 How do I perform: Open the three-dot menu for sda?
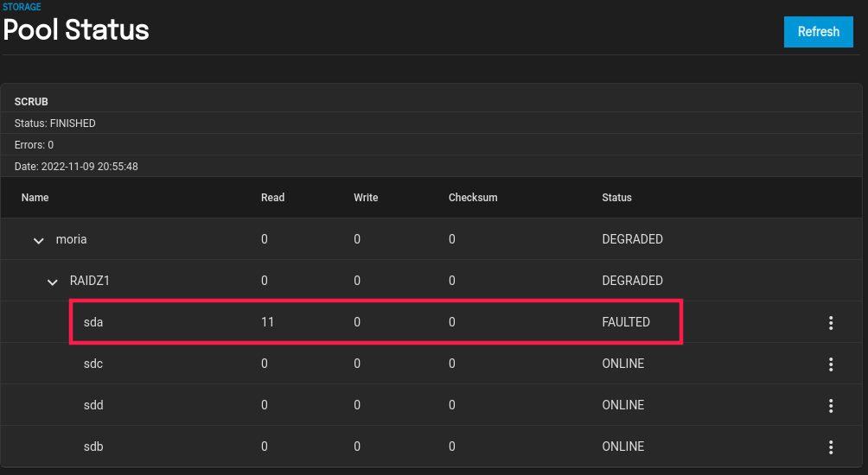[x=831, y=323]
